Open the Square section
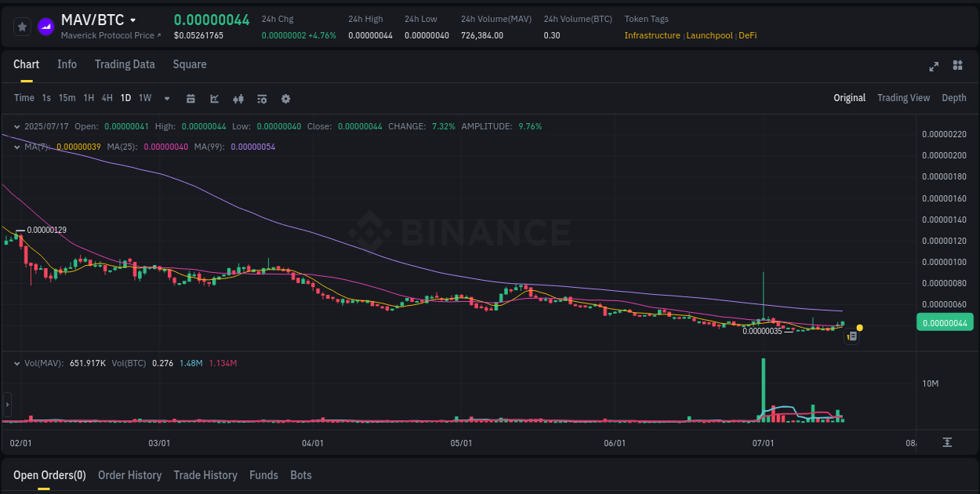 [189, 64]
